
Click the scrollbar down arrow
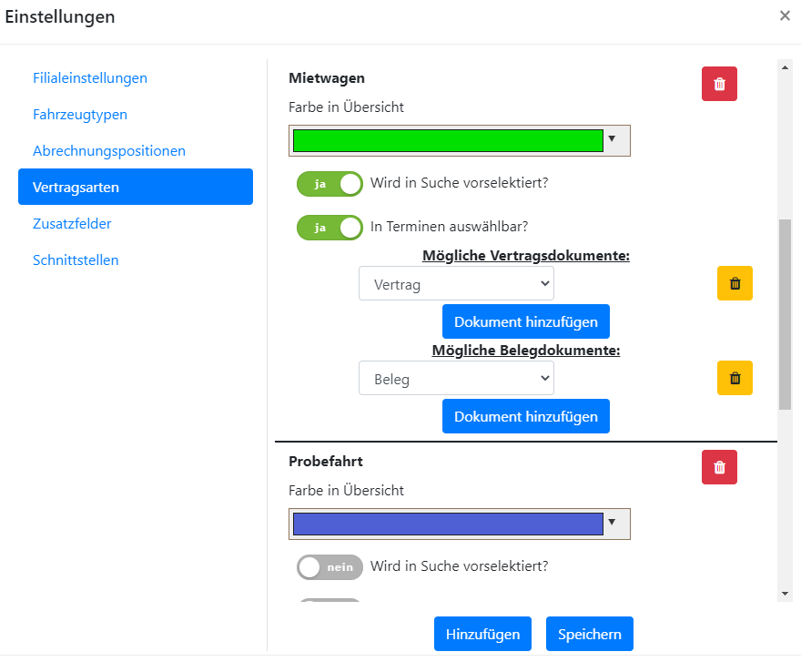(x=785, y=594)
